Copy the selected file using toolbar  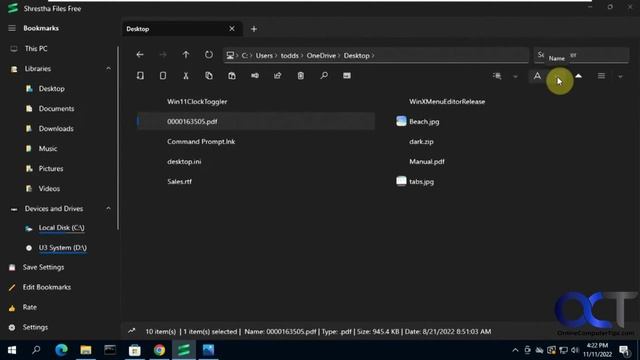click(x=209, y=76)
